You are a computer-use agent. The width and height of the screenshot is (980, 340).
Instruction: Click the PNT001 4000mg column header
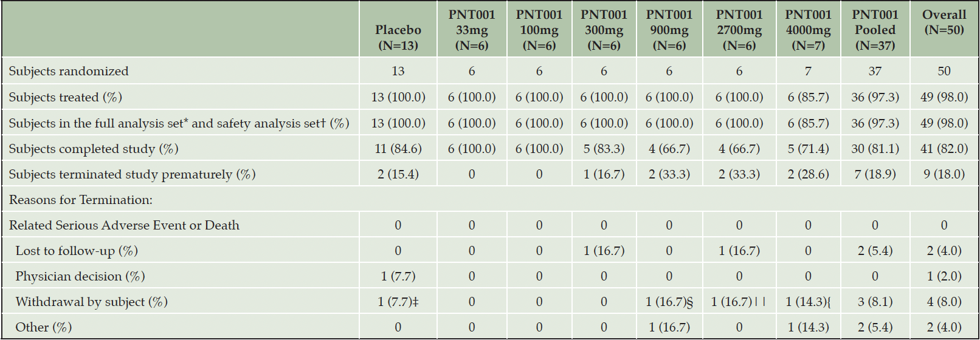click(x=808, y=30)
